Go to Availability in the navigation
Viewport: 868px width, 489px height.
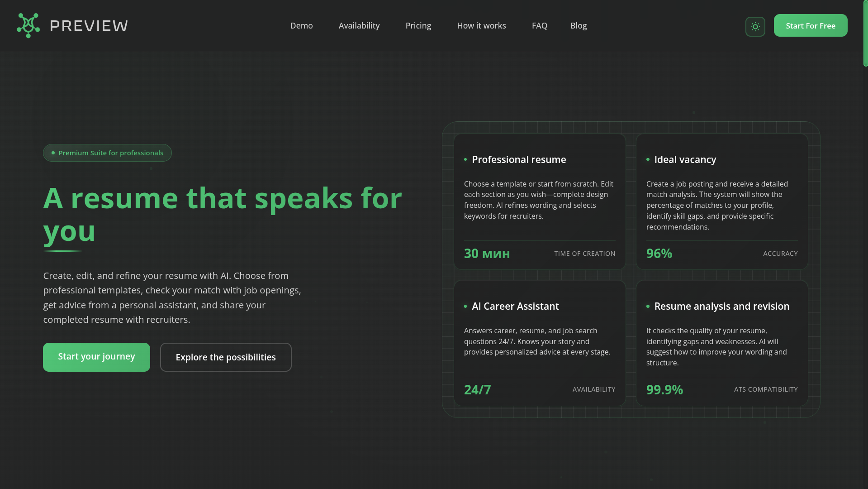(x=359, y=26)
